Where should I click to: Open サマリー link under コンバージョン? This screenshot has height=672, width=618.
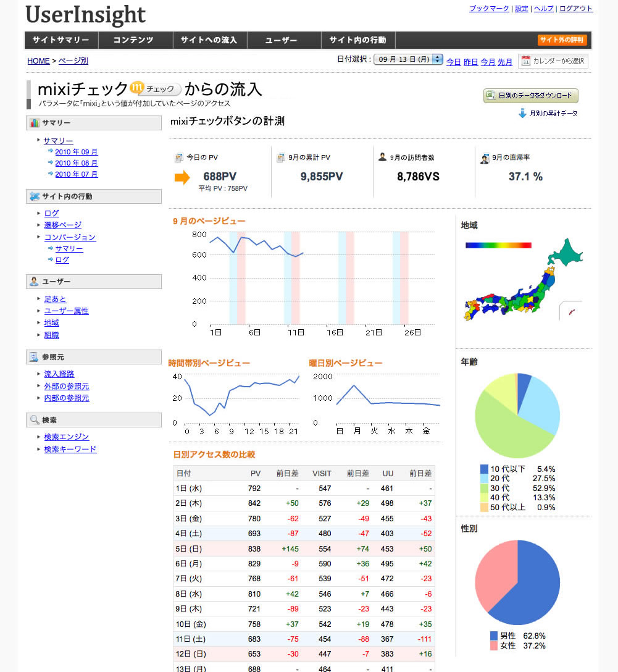[69, 248]
